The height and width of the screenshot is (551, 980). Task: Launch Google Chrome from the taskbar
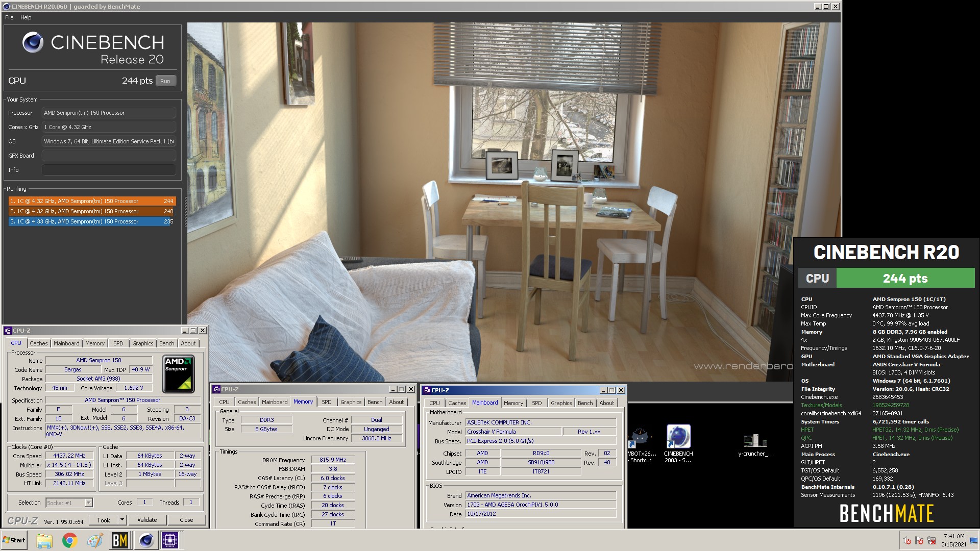pyautogui.click(x=69, y=540)
